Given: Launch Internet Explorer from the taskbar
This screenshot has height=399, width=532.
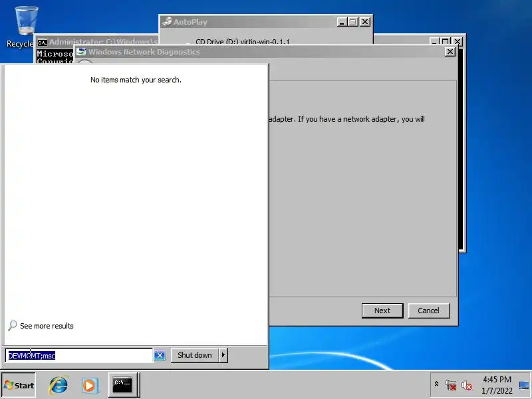Looking at the screenshot, I should click(x=59, y=385).
